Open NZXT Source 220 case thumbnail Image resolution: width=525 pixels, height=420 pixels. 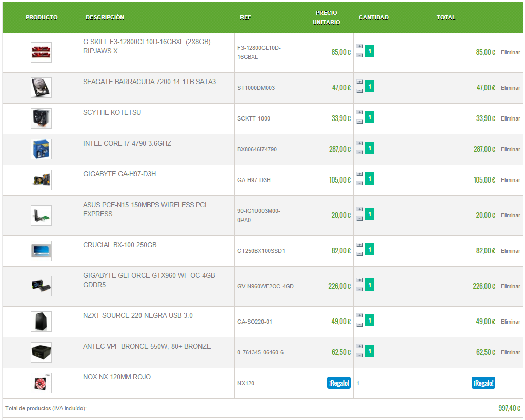[x=41, y=322]
